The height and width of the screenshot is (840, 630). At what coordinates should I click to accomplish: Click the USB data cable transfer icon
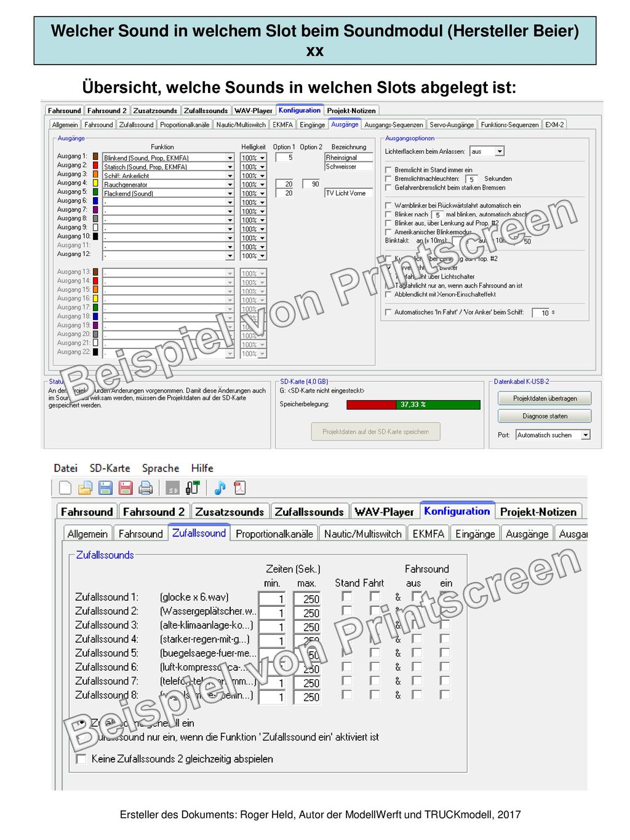point(193,488)
